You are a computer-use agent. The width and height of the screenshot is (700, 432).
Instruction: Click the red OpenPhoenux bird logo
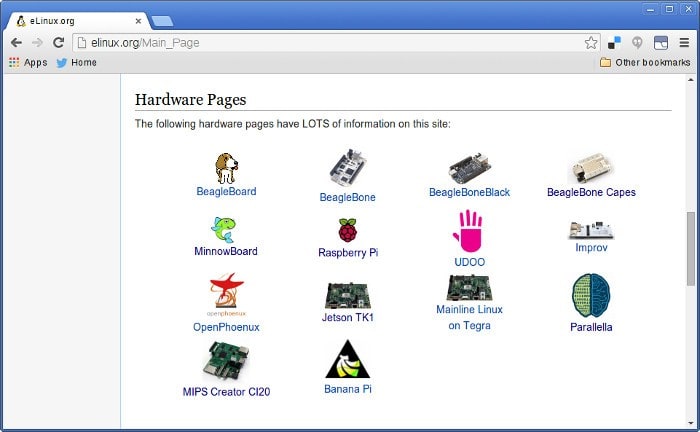pyautogui.click(x=227, y=295)
